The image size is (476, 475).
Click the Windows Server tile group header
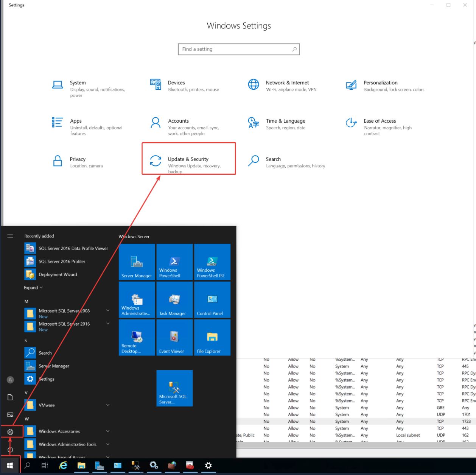pyautogui.click(x=134, y=237)
